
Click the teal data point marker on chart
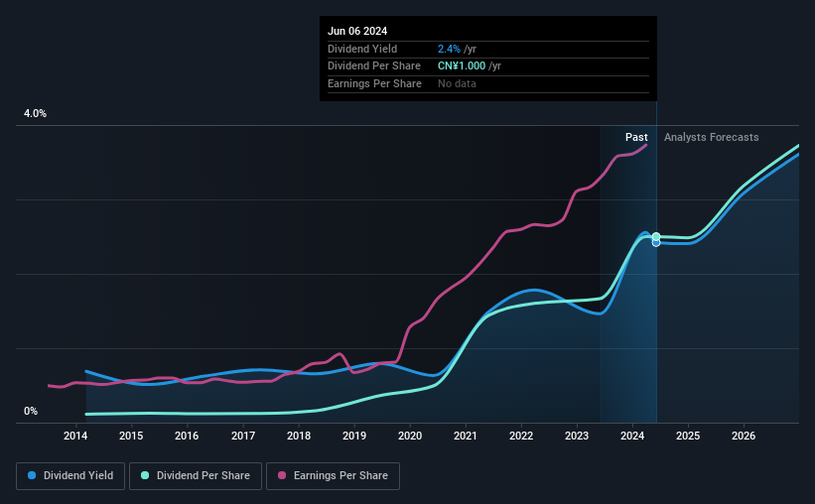[x=656, y=236]
